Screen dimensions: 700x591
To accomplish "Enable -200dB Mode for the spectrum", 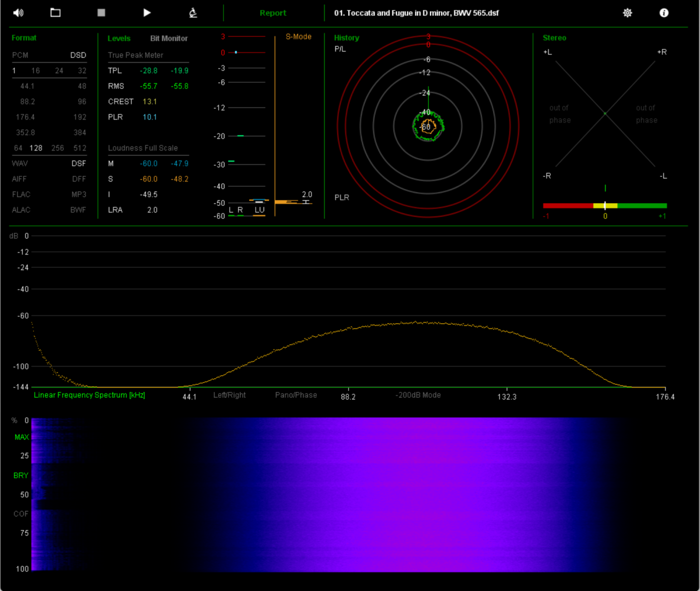I will tap(418, 396).
